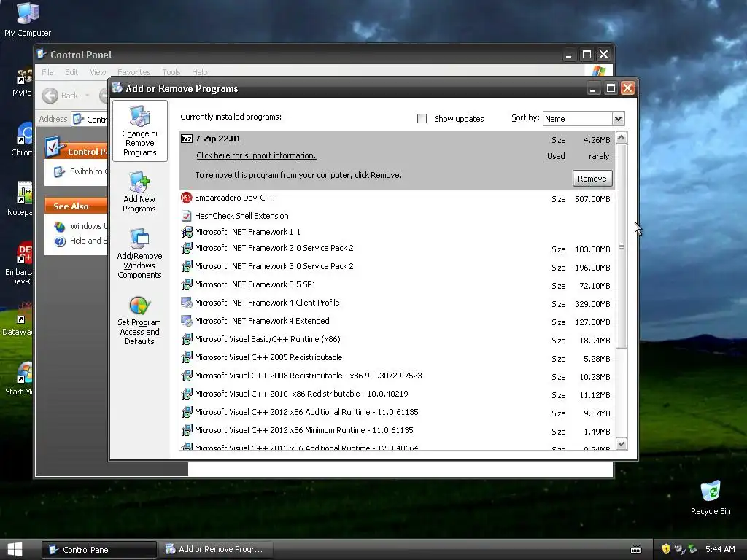The image size is (747, 560).
Task: Click the Windows Start logo on taskbar
Action: coord(15,549)
